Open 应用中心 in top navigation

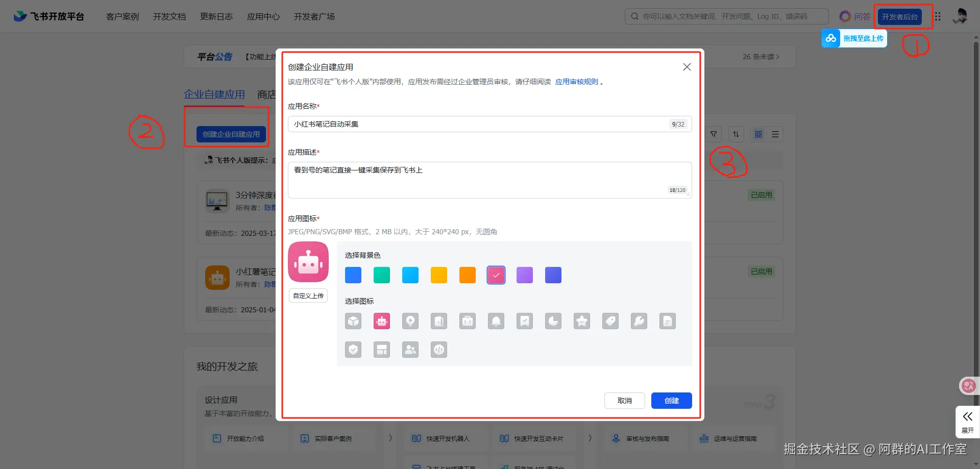point(263,16)
